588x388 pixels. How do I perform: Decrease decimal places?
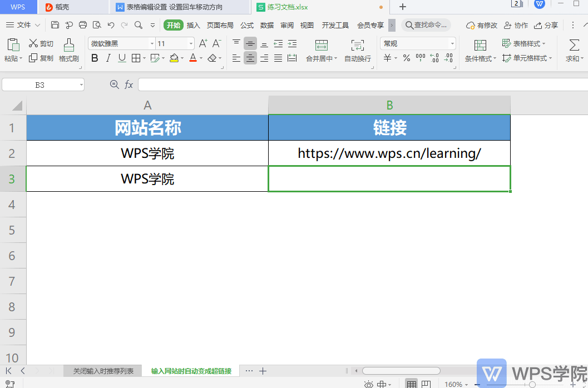pos(448,58)
